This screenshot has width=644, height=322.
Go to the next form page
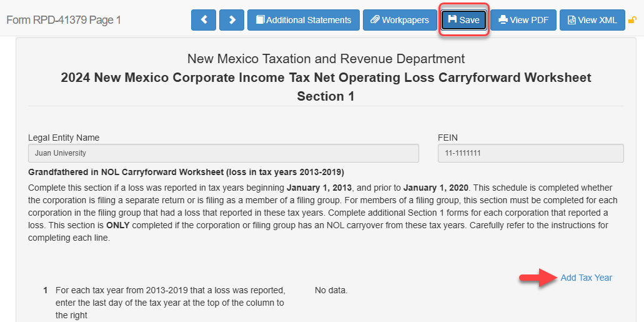click(x=232, y=20)
